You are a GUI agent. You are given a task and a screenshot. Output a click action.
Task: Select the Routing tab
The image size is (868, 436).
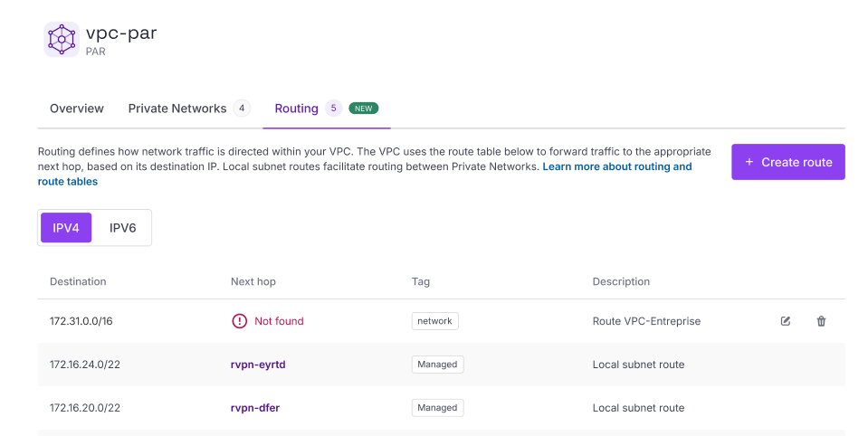tap(297, 109)
